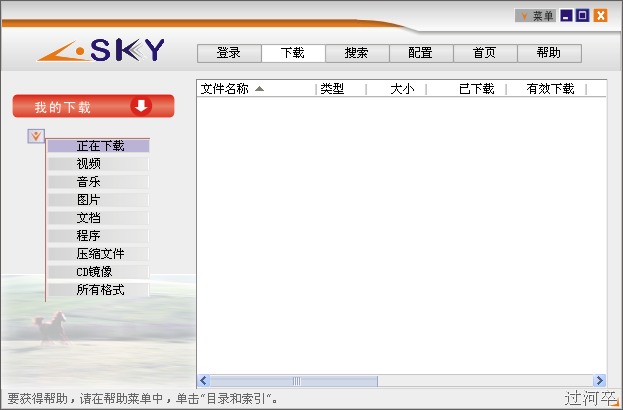The image size is (623, 410).
Task: Open the 菜单 dropdown in title bar
Action: (535, 15)
